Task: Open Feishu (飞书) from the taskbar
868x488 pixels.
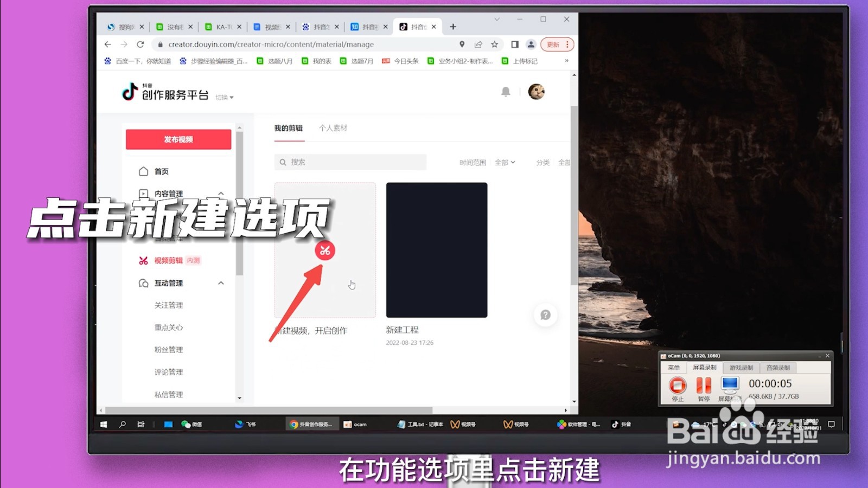Action: click(245, 425)
